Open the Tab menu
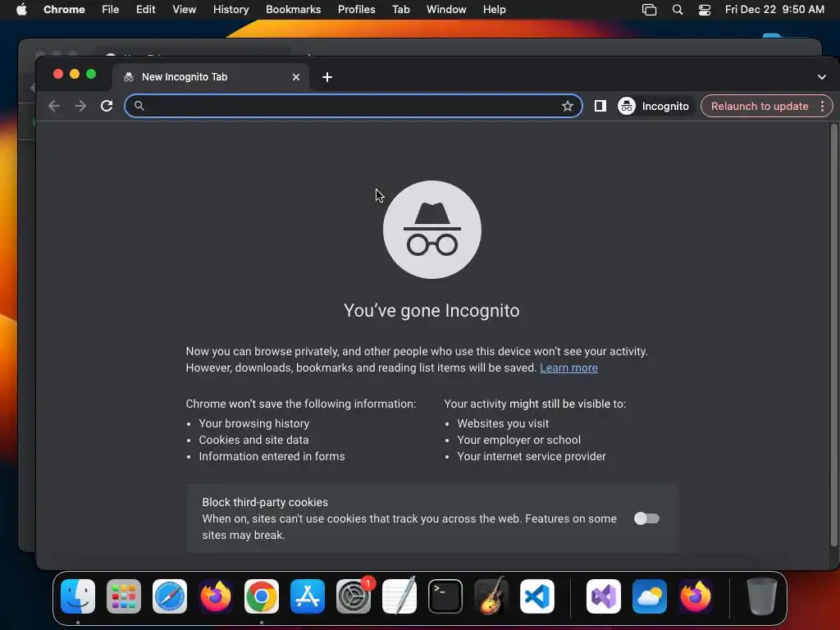 pyautogui.click(x=400, y=10)
